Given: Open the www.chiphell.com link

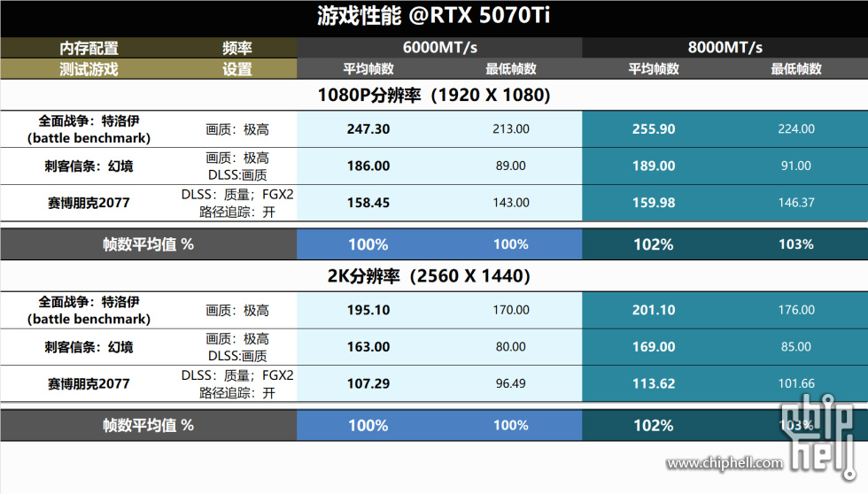Looking at the screenshot, I should tap(725, 463).
